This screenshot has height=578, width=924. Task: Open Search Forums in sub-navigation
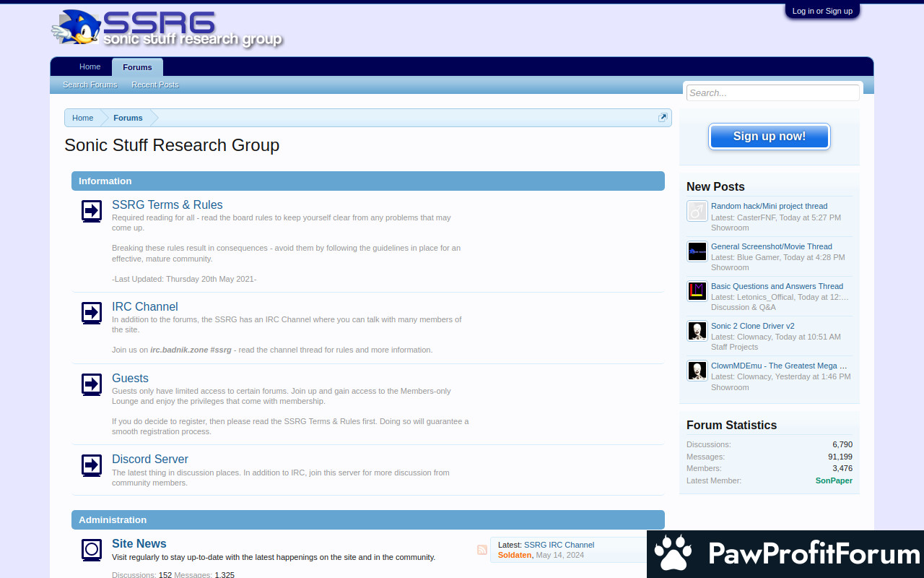(x=90, y=85)
